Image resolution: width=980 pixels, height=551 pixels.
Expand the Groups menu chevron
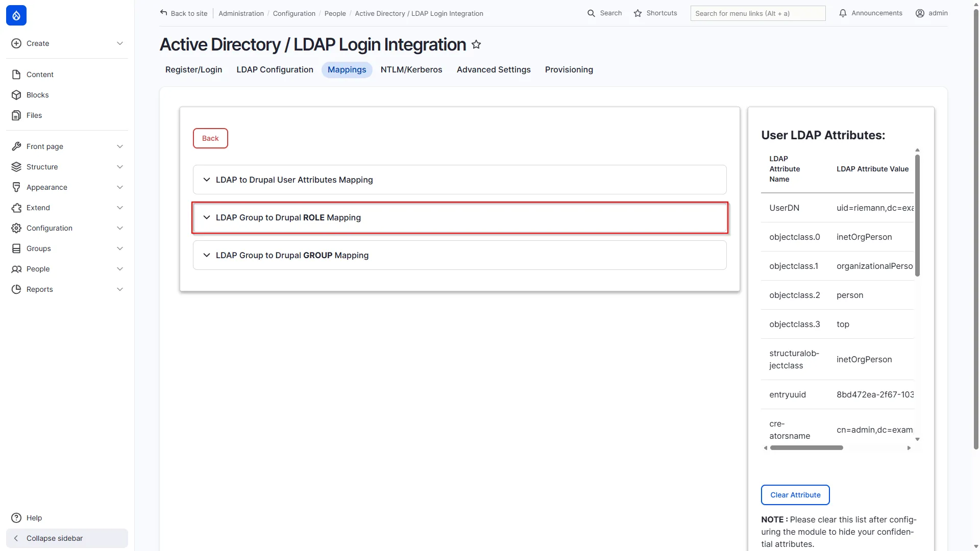coord(120,248)
